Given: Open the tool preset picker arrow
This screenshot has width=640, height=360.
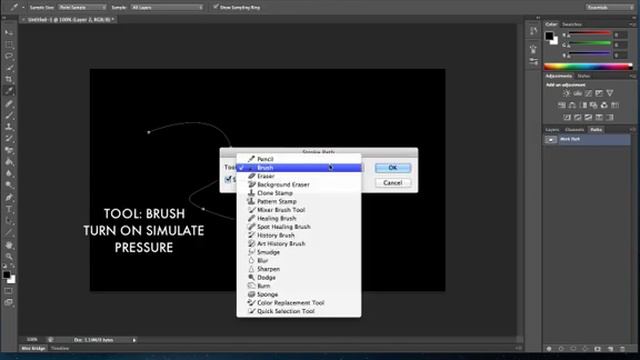Looking at the screenshot, I should pos(23,7).
